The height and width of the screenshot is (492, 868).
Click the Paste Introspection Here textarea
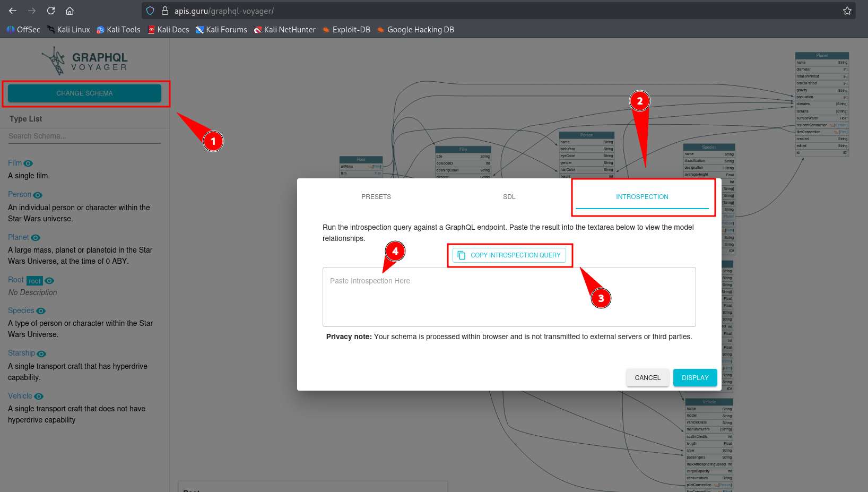tap(509, 297)
